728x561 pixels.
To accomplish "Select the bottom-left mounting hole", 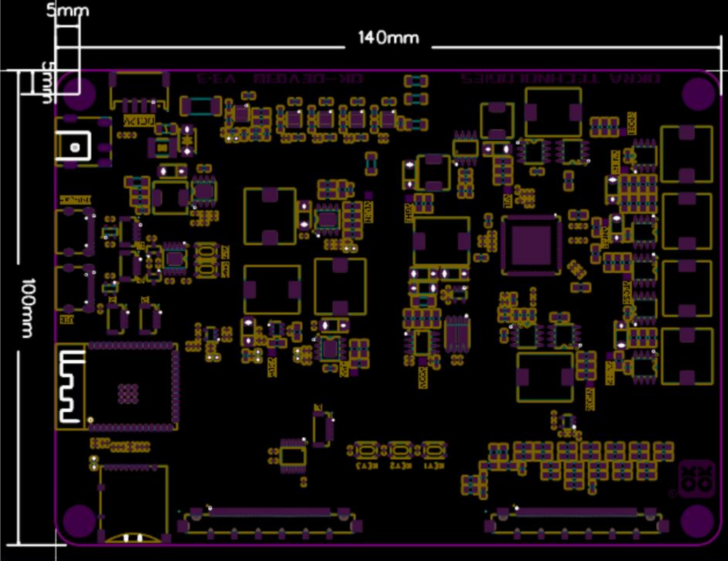I will 79,520.
